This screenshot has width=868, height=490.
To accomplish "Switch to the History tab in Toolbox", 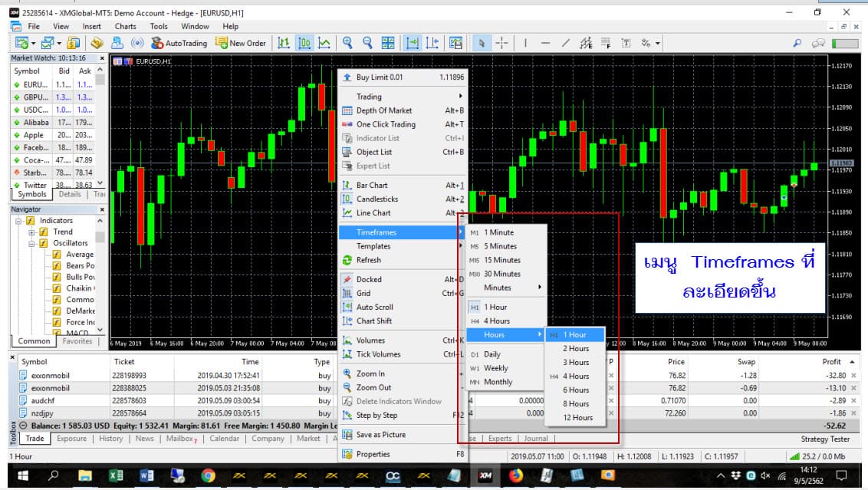I will point(110,439).
